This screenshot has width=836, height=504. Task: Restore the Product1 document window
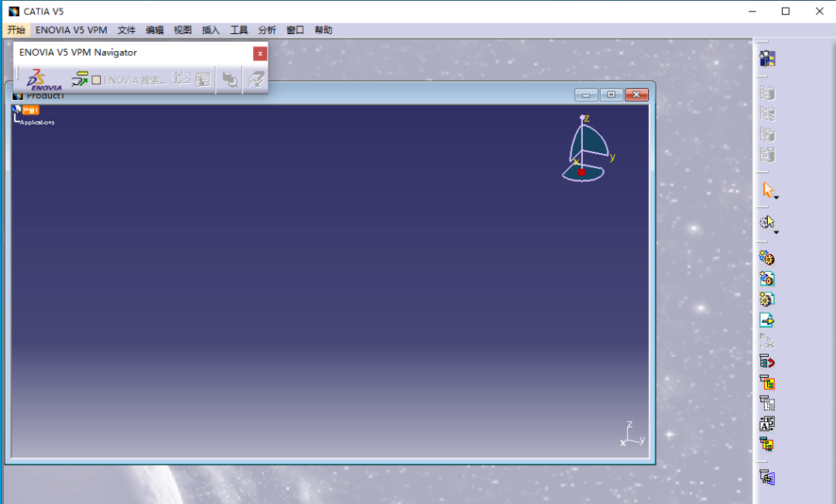611,94
